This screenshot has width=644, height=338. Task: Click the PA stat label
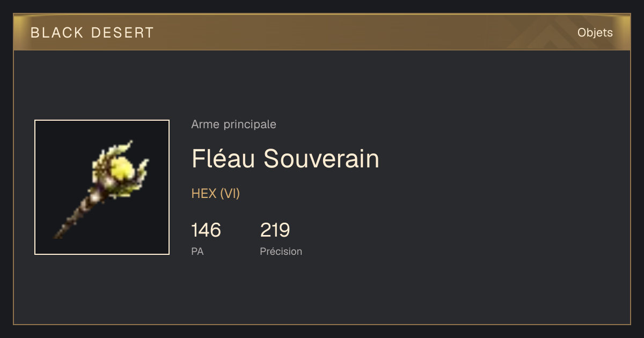click(197, 251)
